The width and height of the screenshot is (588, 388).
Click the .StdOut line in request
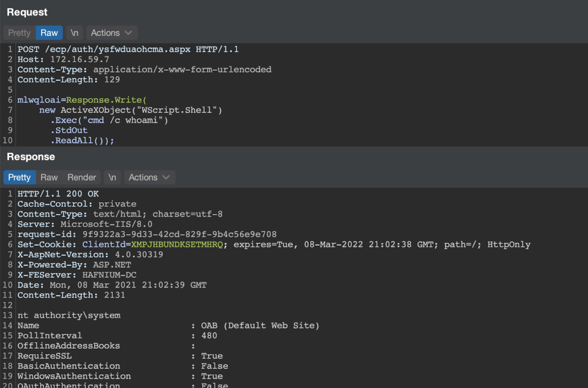[69, 130]
